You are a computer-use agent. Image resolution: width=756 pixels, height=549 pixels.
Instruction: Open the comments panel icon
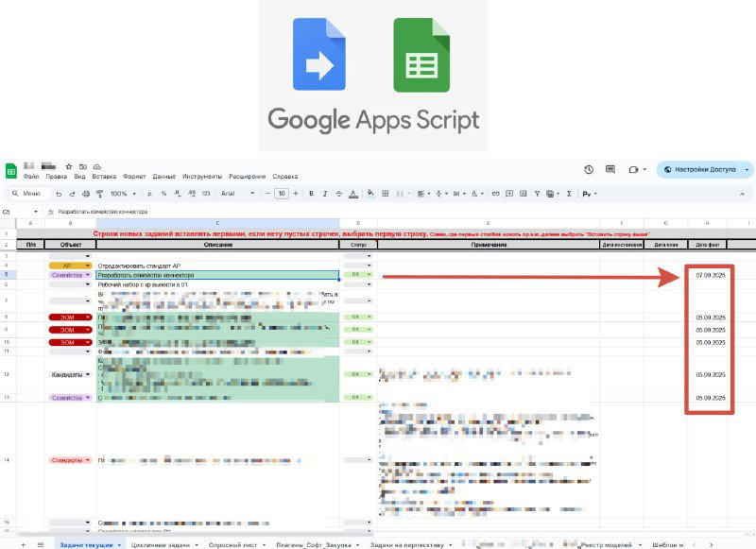pos(610,170)
